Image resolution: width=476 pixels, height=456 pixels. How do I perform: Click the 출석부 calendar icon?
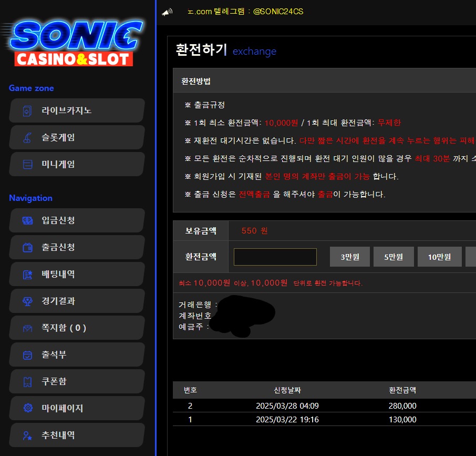pos(27,355)
